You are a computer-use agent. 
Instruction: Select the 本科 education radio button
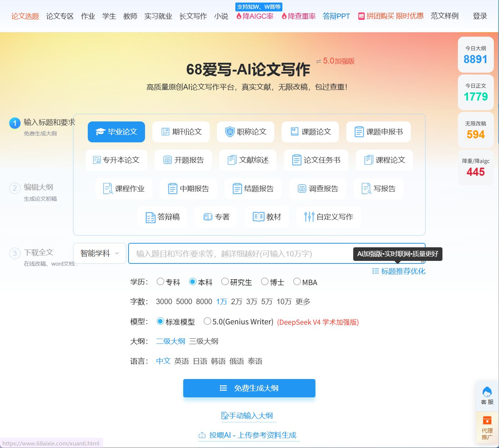pos(192,282)
